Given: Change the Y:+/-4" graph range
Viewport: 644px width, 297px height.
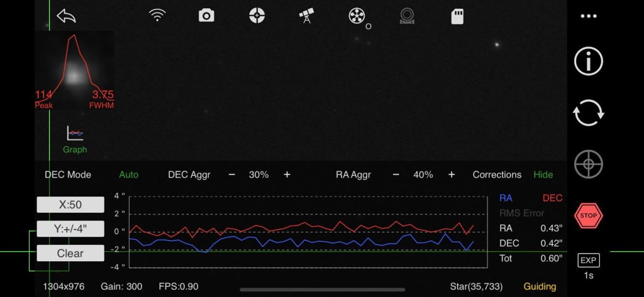Looking at the screenshot, I should coord(70,229).
